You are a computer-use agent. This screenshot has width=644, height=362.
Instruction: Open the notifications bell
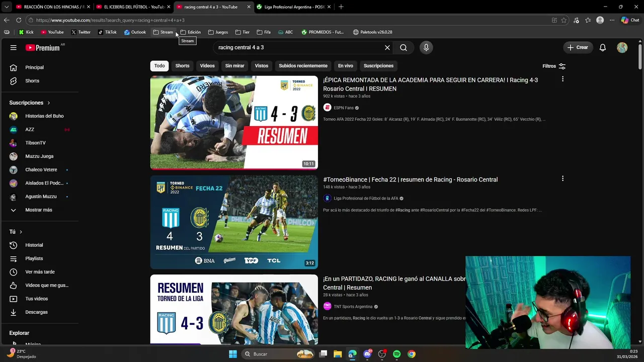point(603,48)
